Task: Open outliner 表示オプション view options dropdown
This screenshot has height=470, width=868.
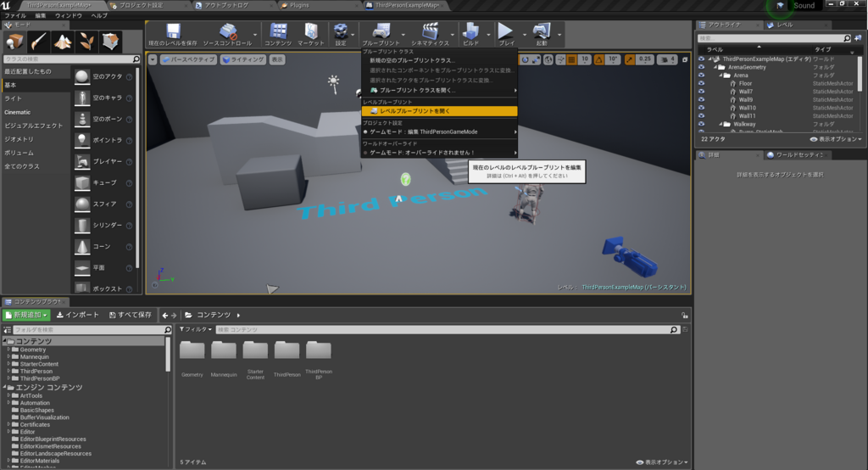Action: pos(836,139)
